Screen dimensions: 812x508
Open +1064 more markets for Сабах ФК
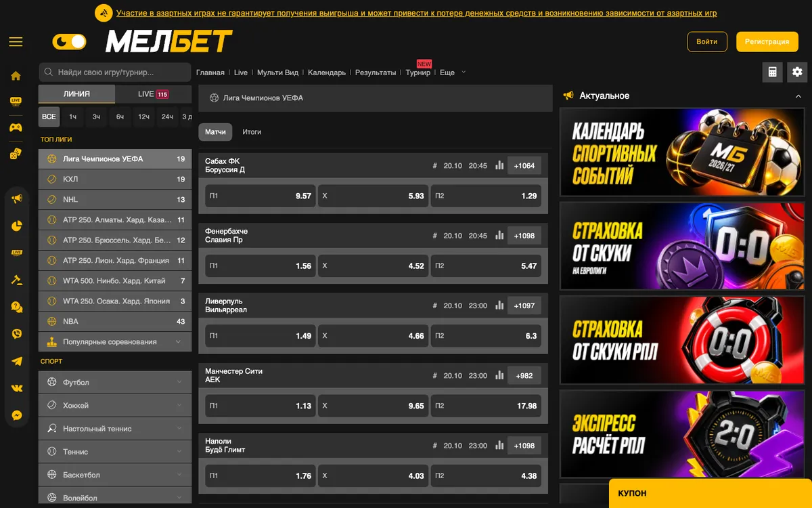[x=524, y=166]
